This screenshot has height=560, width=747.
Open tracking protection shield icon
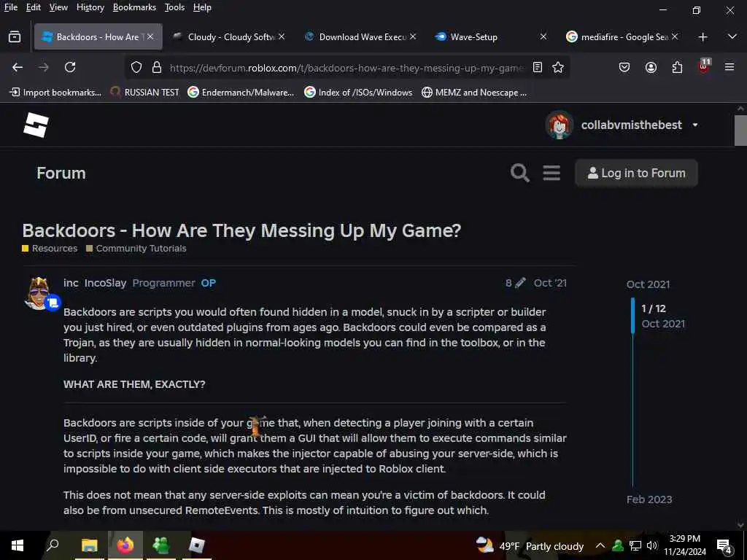pos(136,68)
